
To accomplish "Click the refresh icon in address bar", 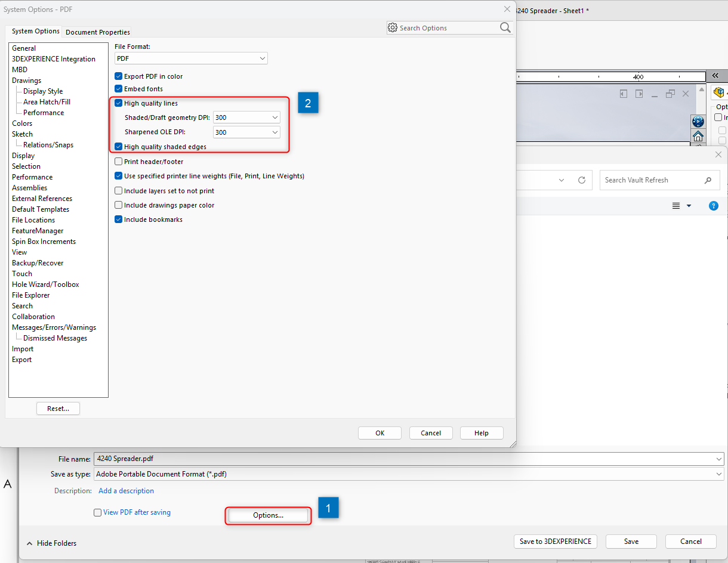I will click(x=581, y=180).
